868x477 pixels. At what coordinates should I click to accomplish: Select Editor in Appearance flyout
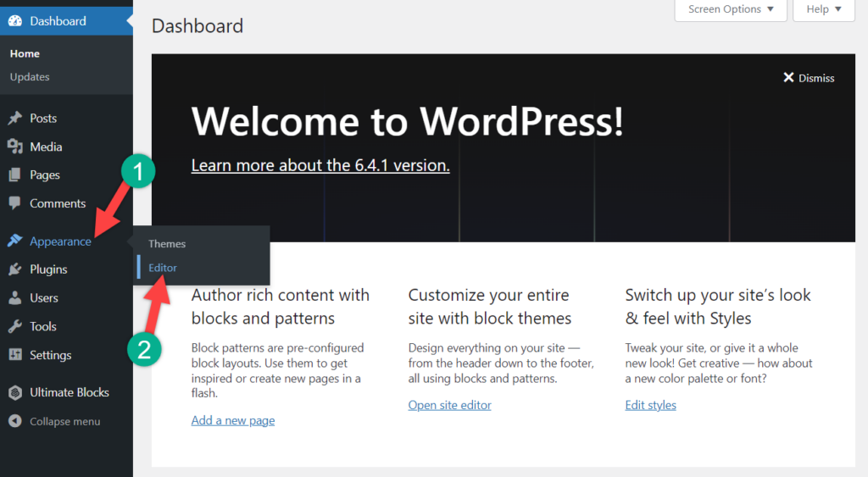click(163, 267)
